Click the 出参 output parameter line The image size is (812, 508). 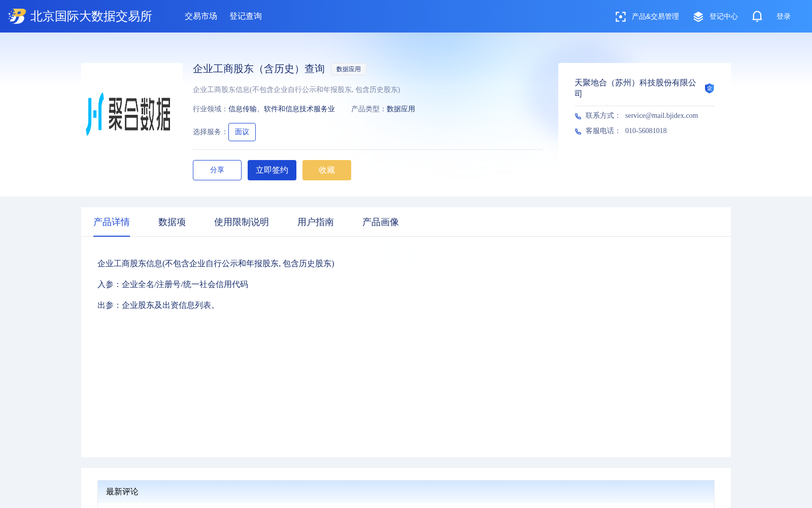(158, 305)
